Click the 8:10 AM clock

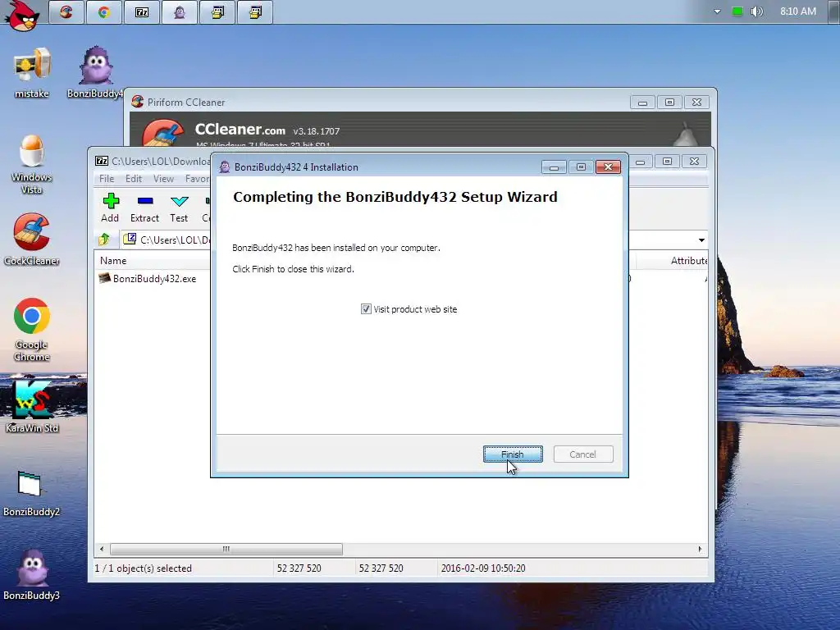pos(797,11)
